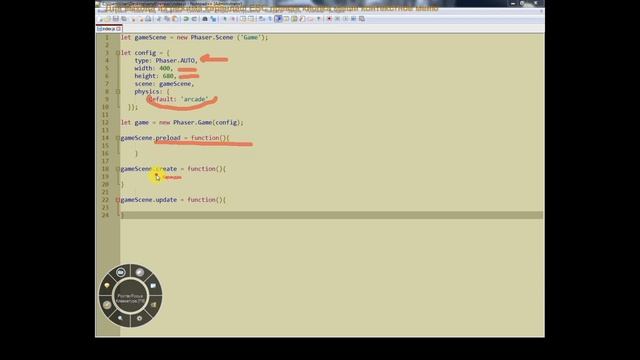
Task: Run macro multiple times icon
Action: tap(353, 19)
